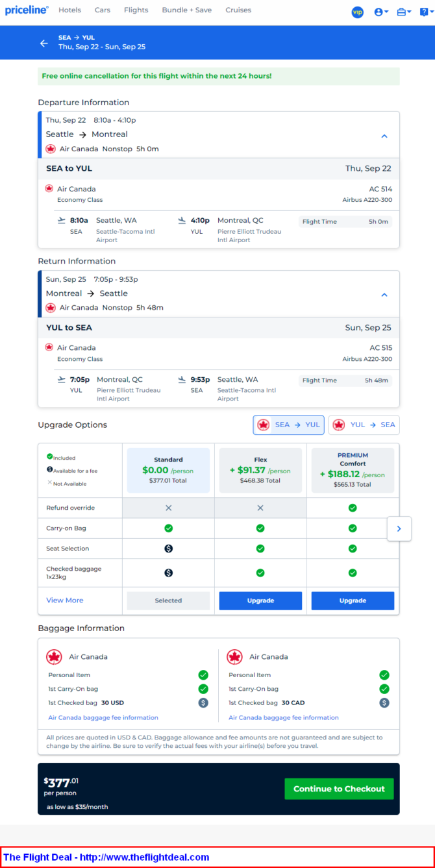Viewport: 435px width, 868px height.
Task: Open the help question mark dropdown
Action: pos(425,12)
